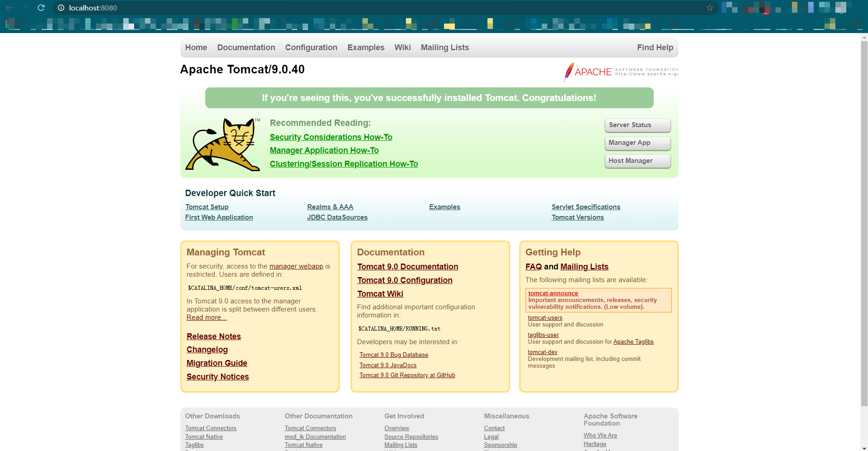Open the Examples nav item in top bar
868x451 pixels.
(366, 48)
